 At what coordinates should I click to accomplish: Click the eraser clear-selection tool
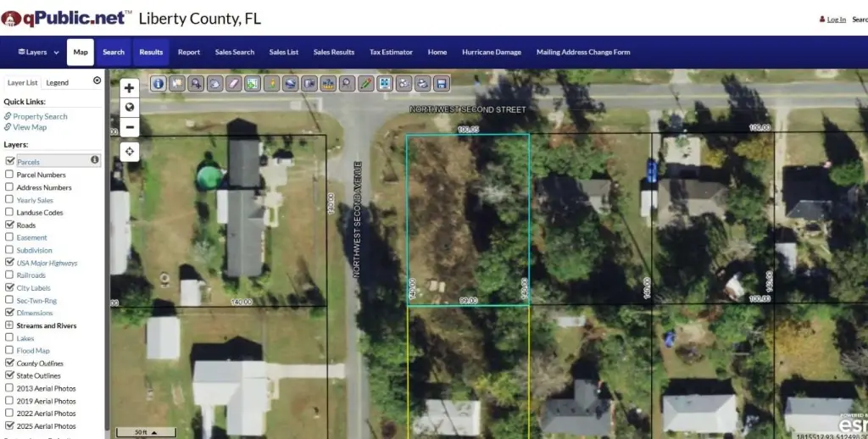(233, 83)
